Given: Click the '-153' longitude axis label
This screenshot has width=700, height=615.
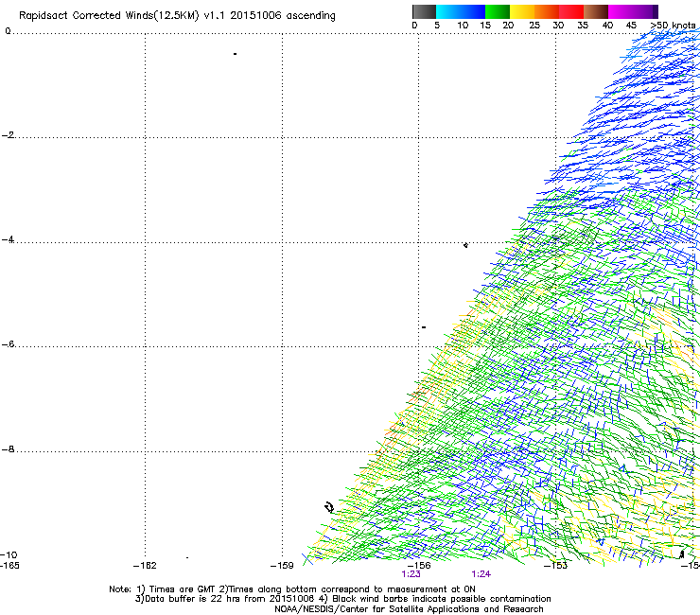Looking at the screenshot, I should pos(556,566).
